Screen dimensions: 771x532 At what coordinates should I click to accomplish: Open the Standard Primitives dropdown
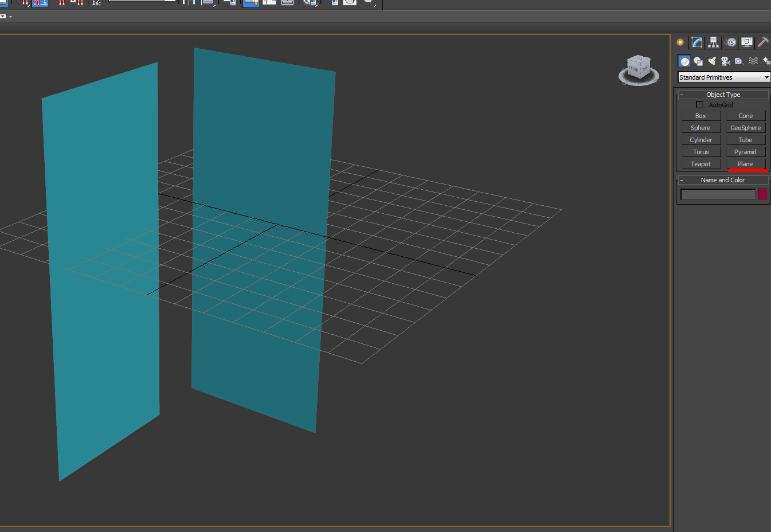[x=723, y=77]
